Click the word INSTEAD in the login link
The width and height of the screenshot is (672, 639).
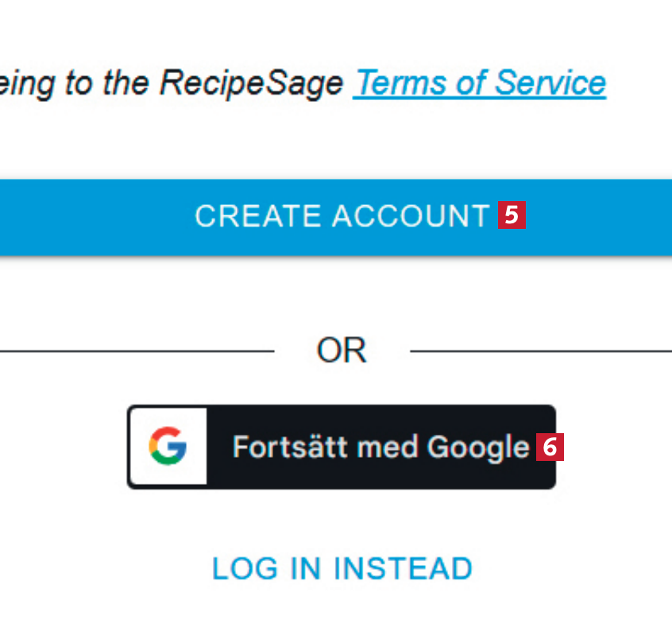(403, 568)
